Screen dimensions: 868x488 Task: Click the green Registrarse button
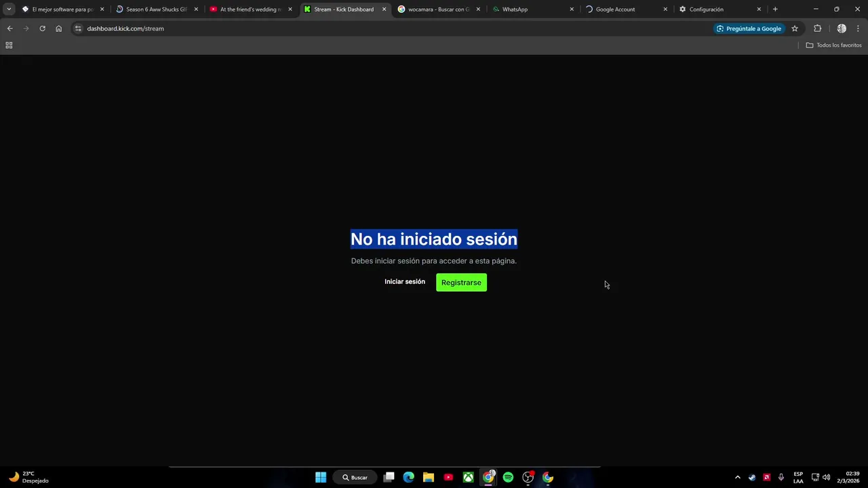pos(461,283)
